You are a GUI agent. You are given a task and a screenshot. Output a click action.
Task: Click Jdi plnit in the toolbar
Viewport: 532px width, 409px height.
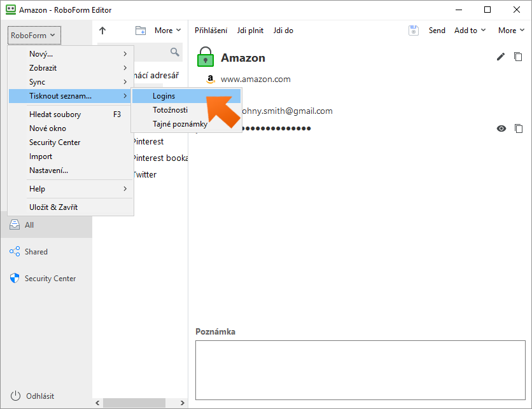(x=250, y=31)
